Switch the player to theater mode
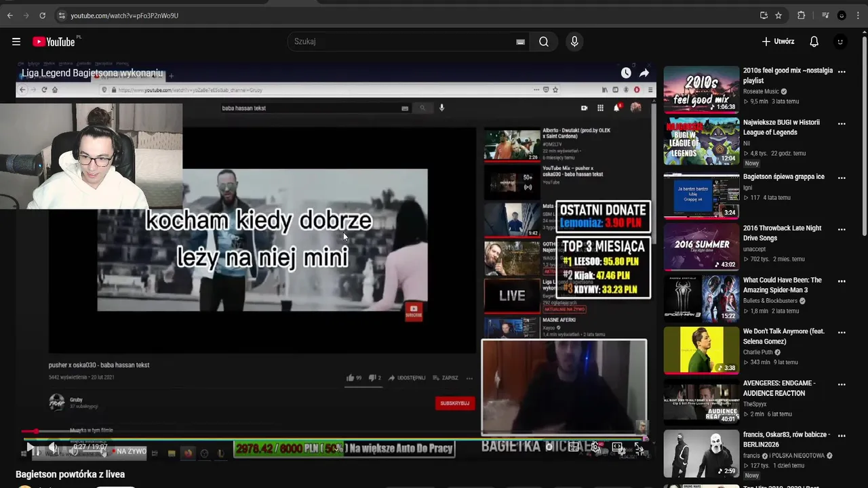Viewport: 868px width, 488px height. click(x=617, y=447)
